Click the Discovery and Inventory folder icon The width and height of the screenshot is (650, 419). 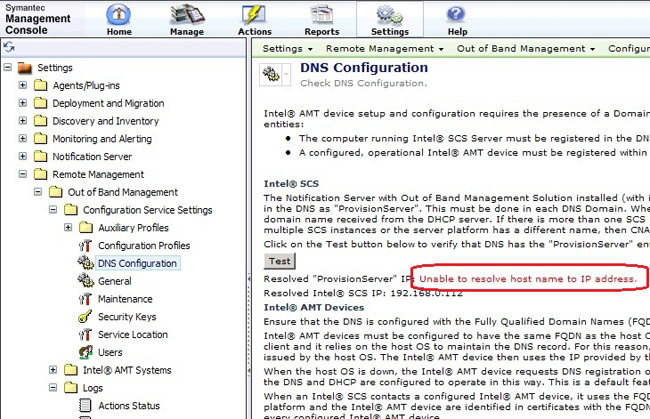[x=40, y=121]
